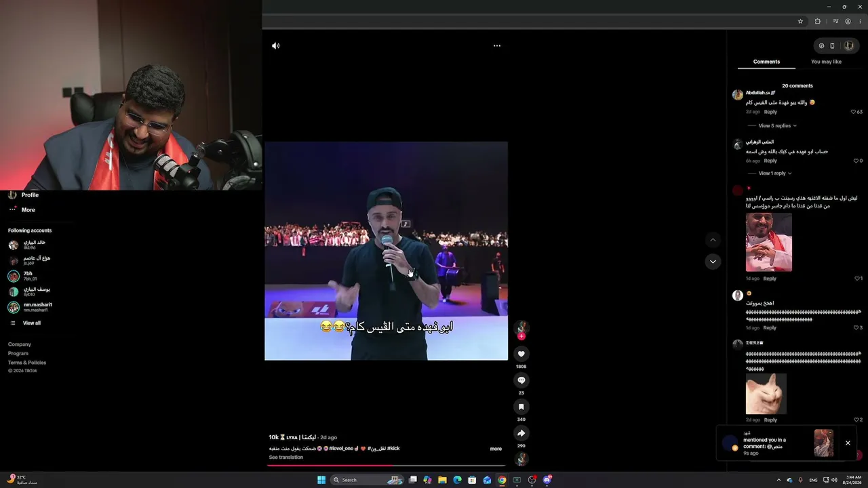The height and width of the screenshot is (488, 868).
Task: Open the video's three-dot options menu
Action: tap(496, 46)
